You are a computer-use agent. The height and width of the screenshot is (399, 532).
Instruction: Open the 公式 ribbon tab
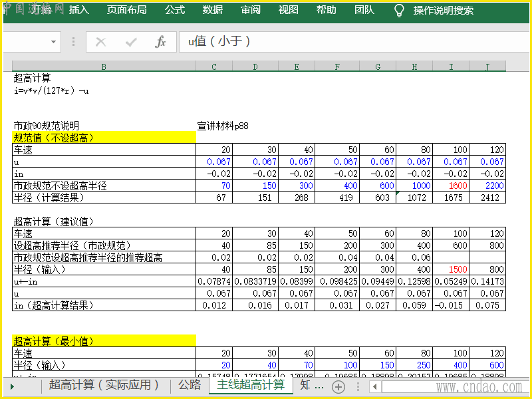(175, 9)
